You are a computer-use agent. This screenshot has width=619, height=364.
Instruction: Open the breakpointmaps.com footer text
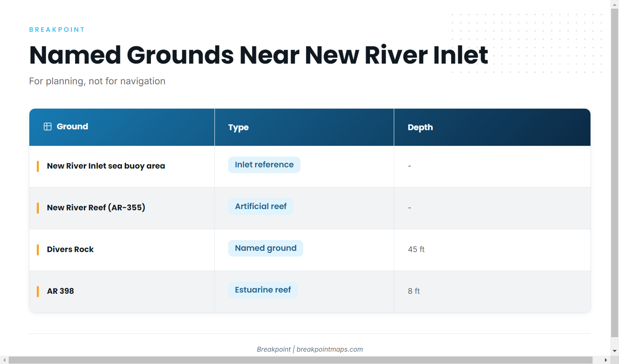pyautogui.click(x=330, y=349)
